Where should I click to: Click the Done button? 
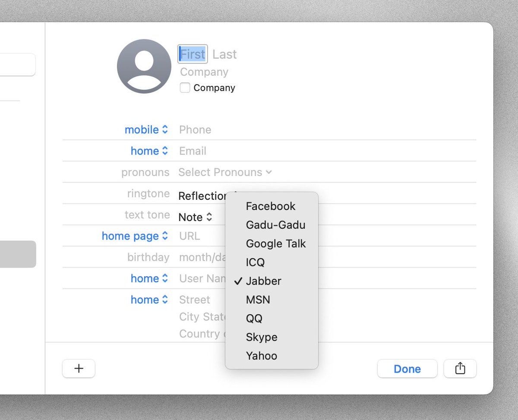coord(407,369)
